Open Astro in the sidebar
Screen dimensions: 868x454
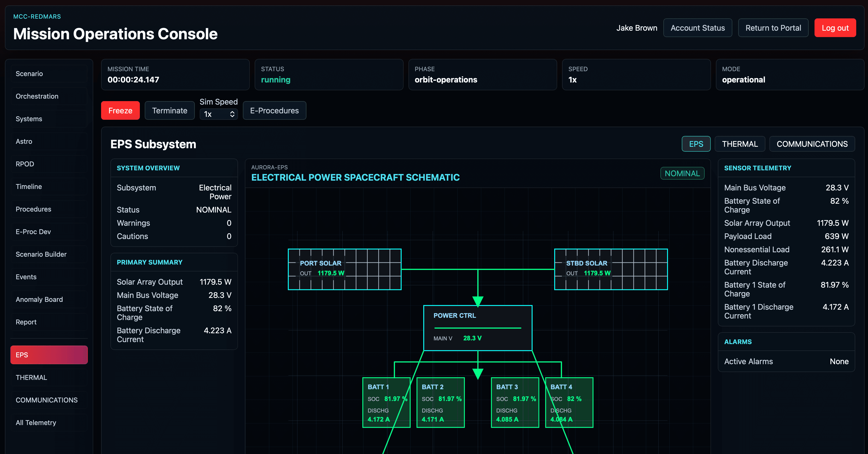pos(49,141)
